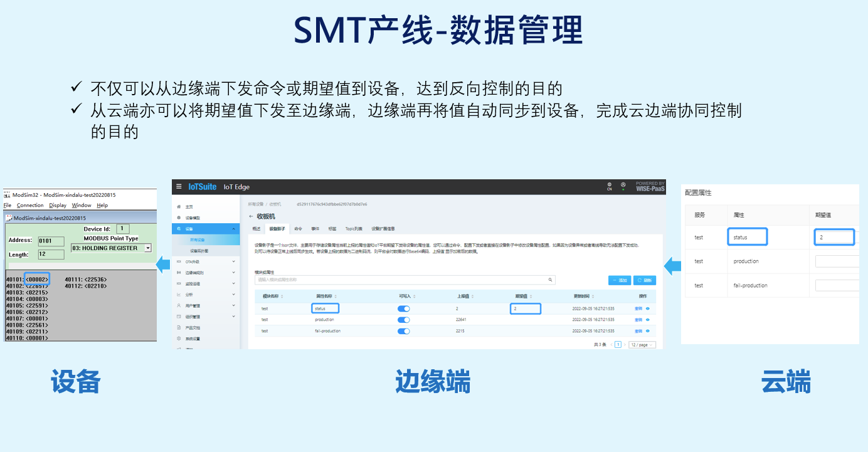Screen dimensions: 868x452
Task: Click register 40104 value <00003>
Action: click(38, 299)
